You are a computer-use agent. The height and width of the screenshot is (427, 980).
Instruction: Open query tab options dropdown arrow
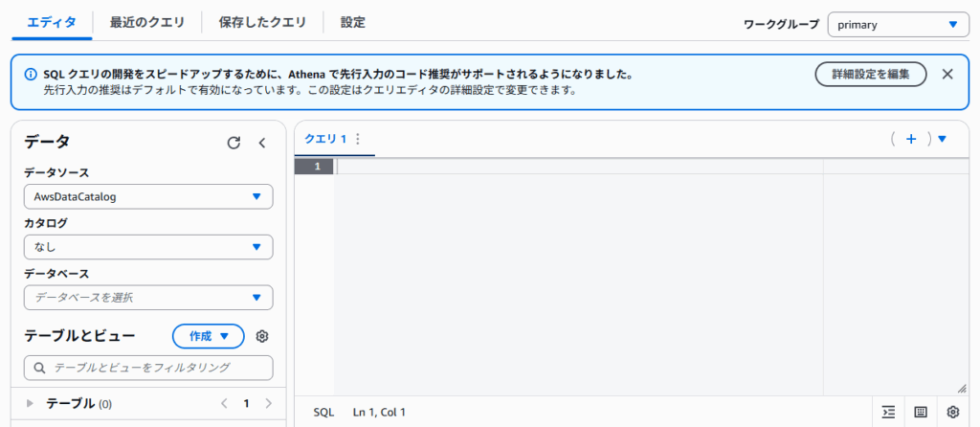pyautogui.click(x=942, y=139)
